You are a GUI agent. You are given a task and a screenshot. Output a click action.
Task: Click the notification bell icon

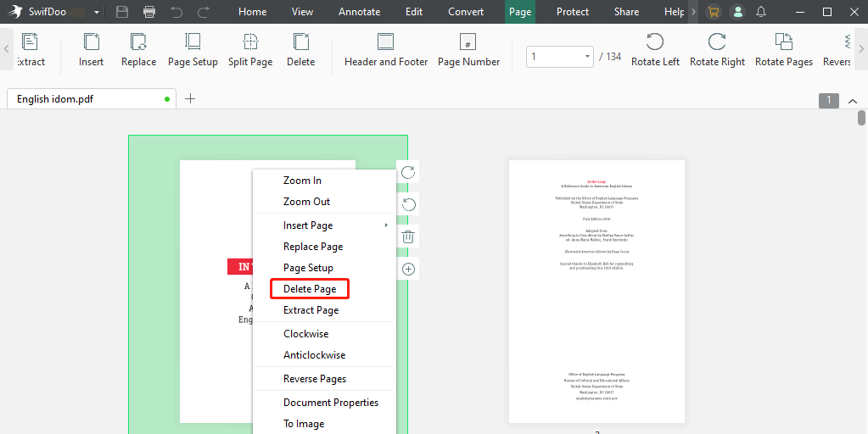click(761, 12)
